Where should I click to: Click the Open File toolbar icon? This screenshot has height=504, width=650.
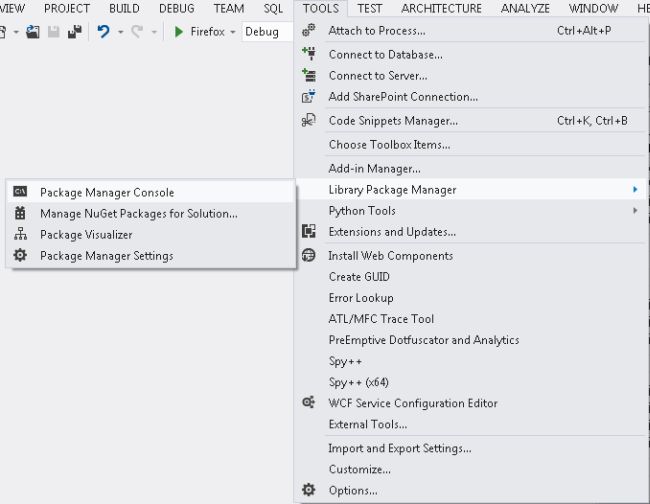[33, 32]
